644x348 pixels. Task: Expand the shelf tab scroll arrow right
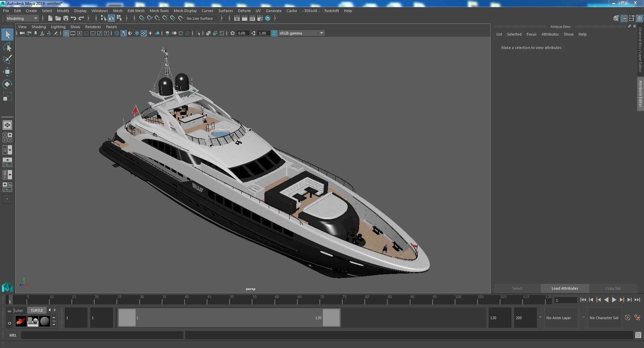pos(55,310)
